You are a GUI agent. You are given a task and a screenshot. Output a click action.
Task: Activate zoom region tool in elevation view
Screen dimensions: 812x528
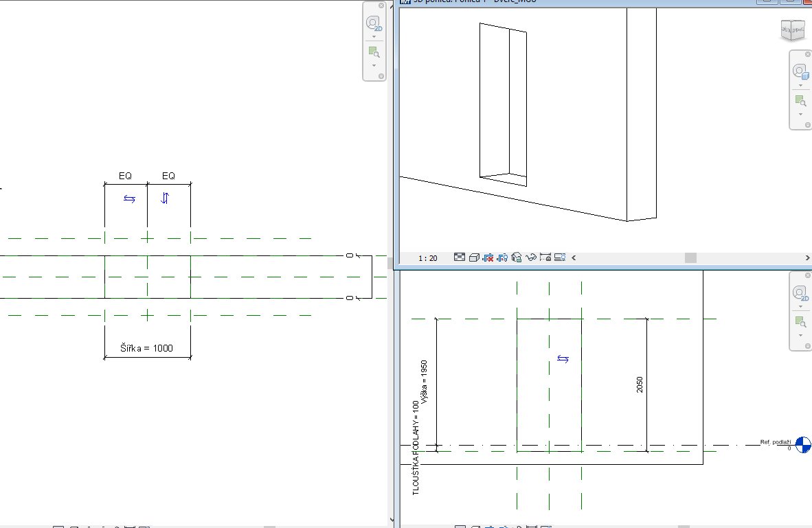pyautogui.click(x=800, y=321)
